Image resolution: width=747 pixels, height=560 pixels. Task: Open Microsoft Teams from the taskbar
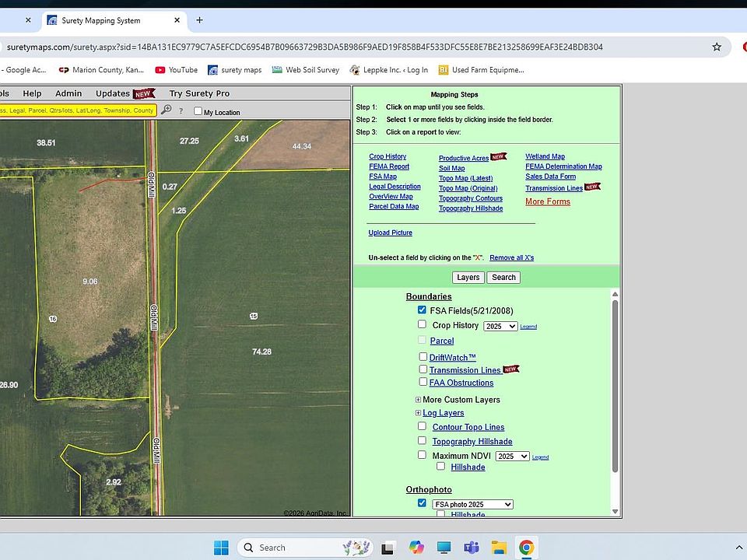point(472,548)
